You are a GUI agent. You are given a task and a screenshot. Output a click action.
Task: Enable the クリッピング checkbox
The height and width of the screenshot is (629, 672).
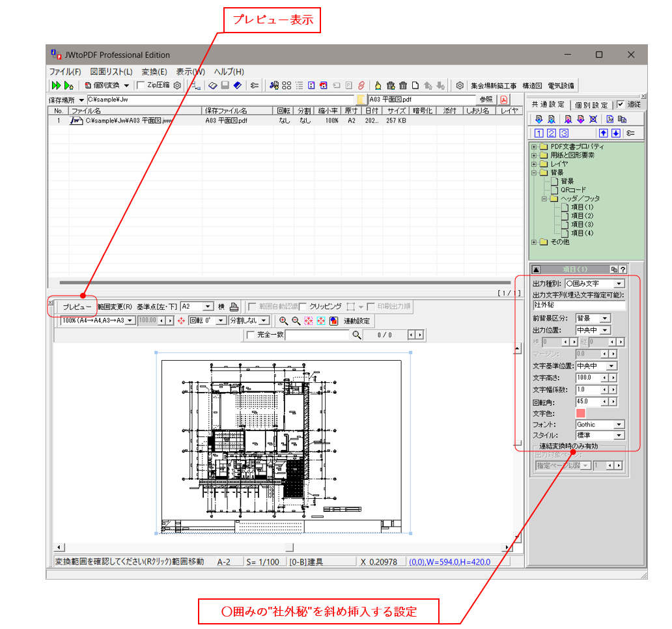[x=303, y=306]
